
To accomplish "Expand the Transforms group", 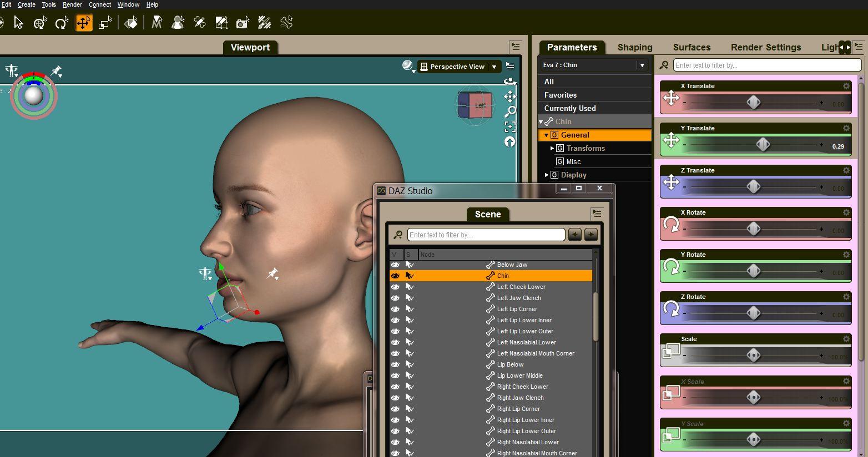I will point(552,148).
